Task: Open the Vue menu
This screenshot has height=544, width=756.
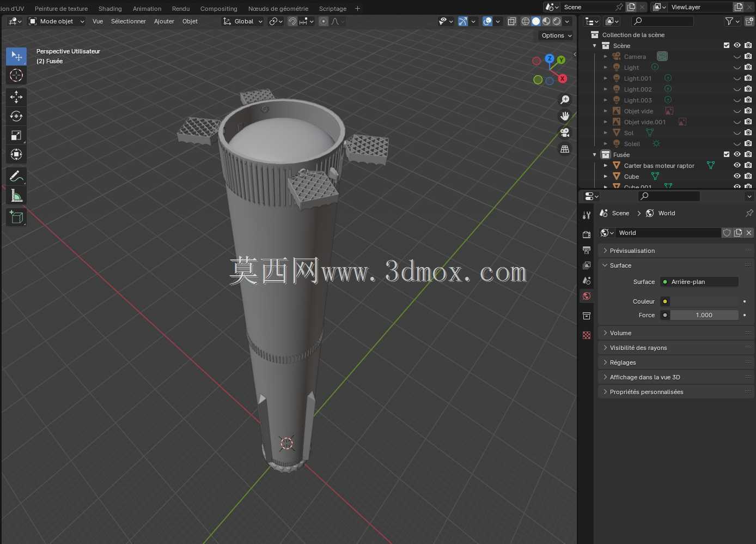Action: click(x=97, y=21)
